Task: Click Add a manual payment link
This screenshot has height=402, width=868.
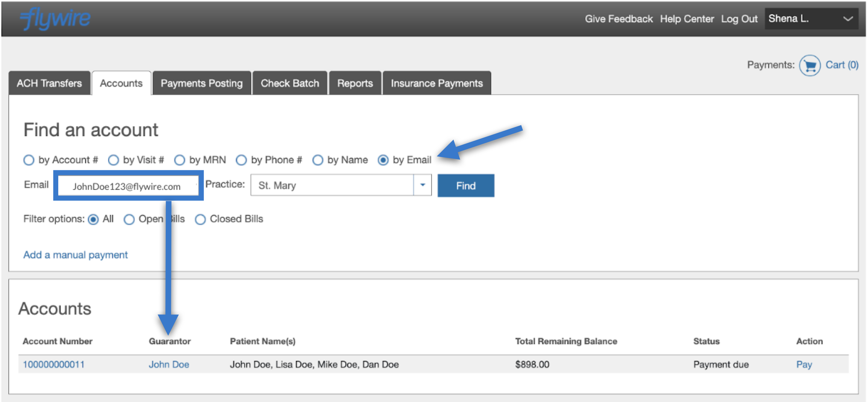Action: pyautogui.click(x=75, y=255)
